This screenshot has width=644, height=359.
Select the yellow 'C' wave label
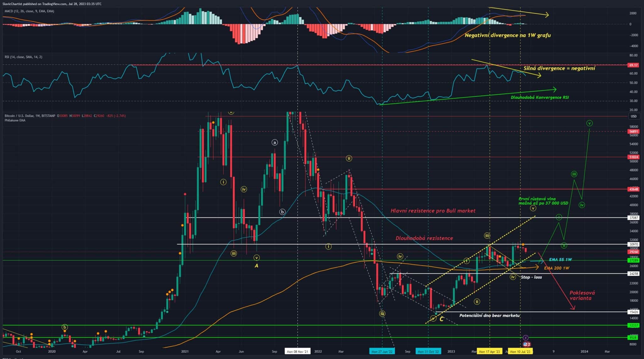coord(441,319)
